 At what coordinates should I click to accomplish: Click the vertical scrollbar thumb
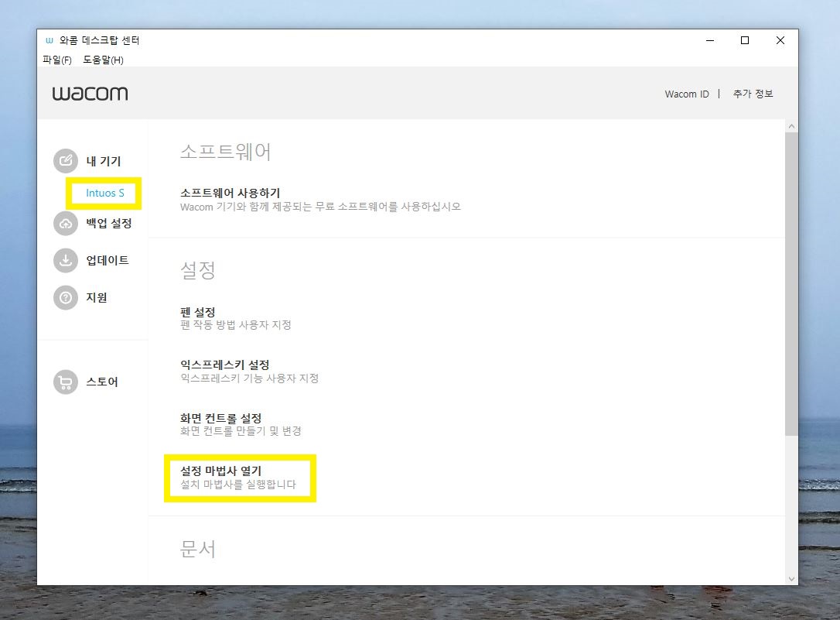tap(791, 284)
